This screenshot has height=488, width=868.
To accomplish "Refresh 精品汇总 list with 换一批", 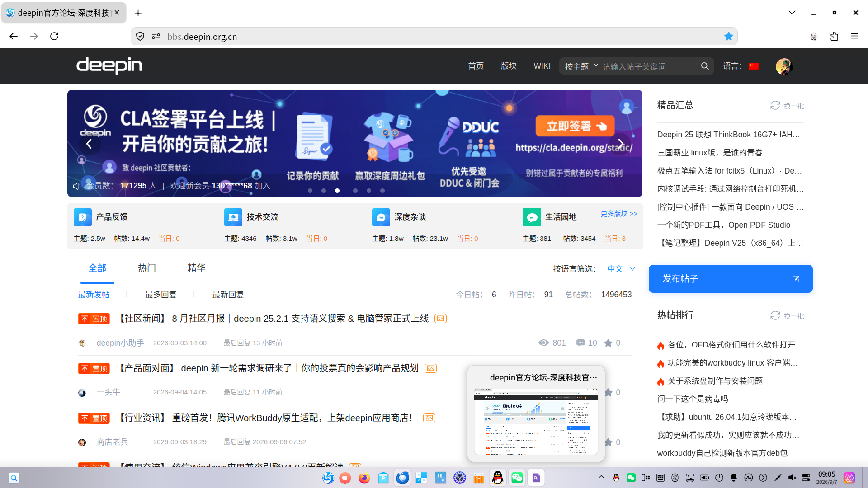I will tap(787, 106).
